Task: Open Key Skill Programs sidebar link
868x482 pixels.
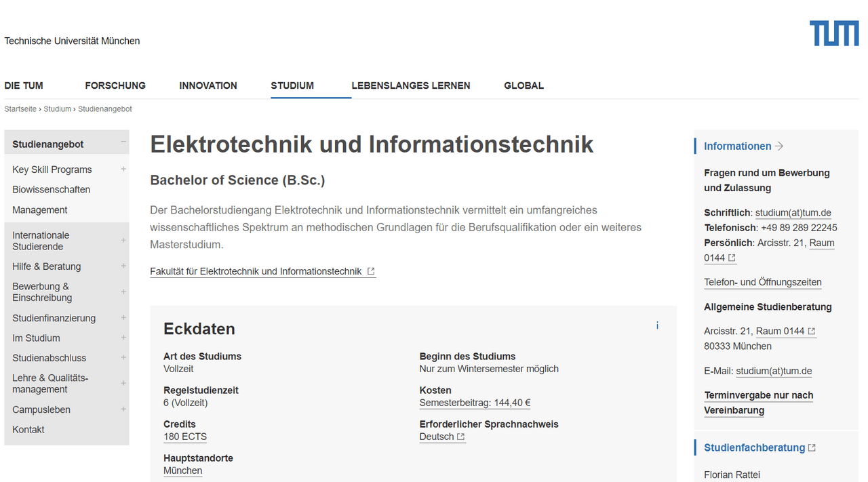Action: pyautogui.click(x=52, y=169)
